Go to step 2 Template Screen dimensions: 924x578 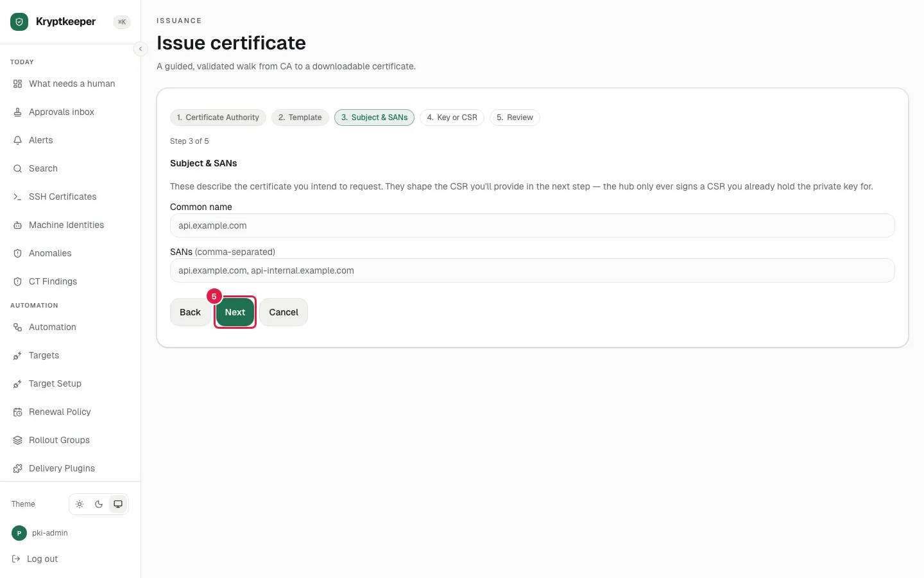click(300, 118)
